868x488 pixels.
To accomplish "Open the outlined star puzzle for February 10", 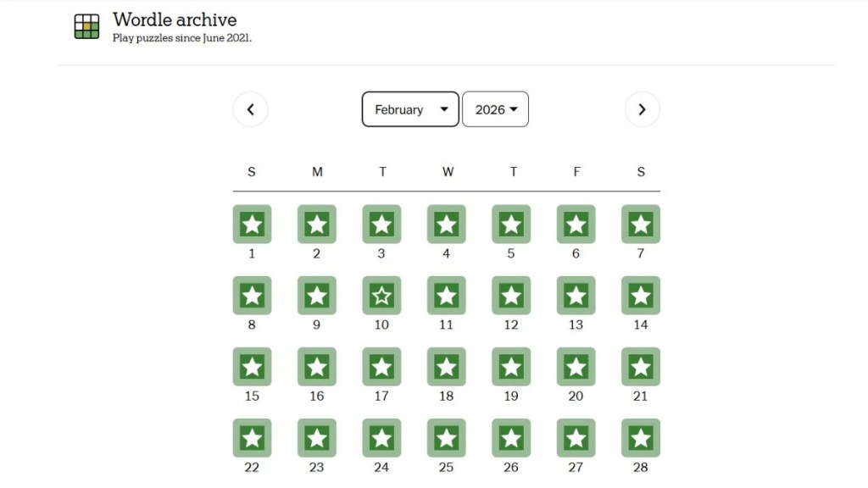I will pos(381,296).
